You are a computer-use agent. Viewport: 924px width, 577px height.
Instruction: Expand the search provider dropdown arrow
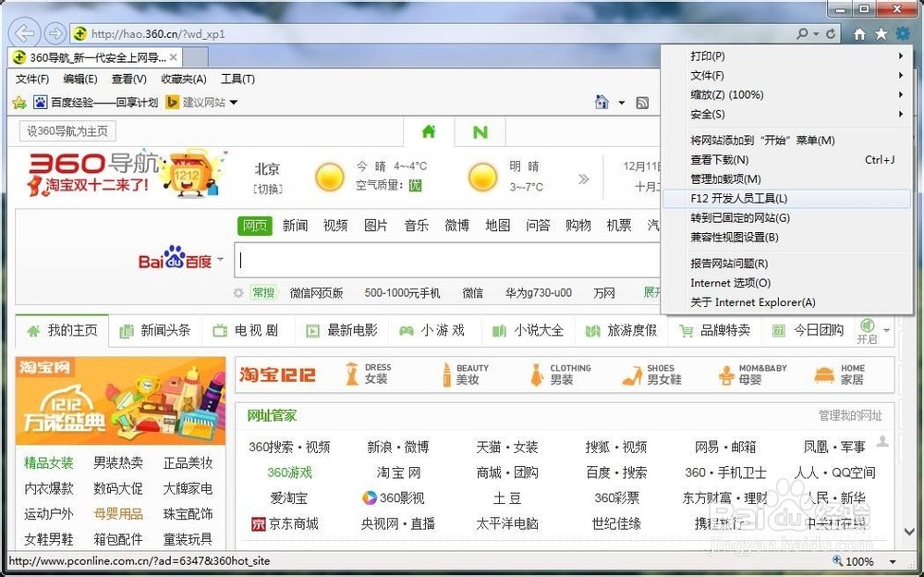click(817, 32)
